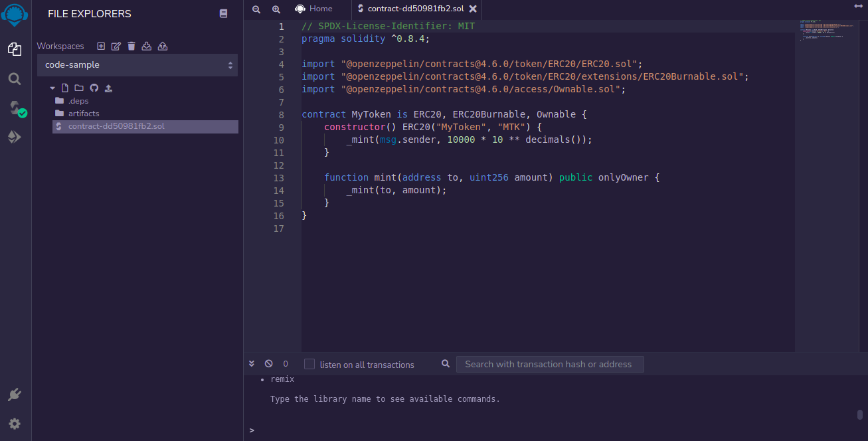Viewport: 868px width, 441px height.
Task: Click the terminal search magnifier icon
Action: click(x=446, y=364)
